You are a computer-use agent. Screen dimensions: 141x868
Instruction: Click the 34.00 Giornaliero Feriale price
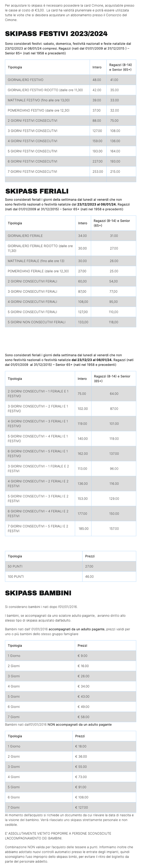(82, 236)
